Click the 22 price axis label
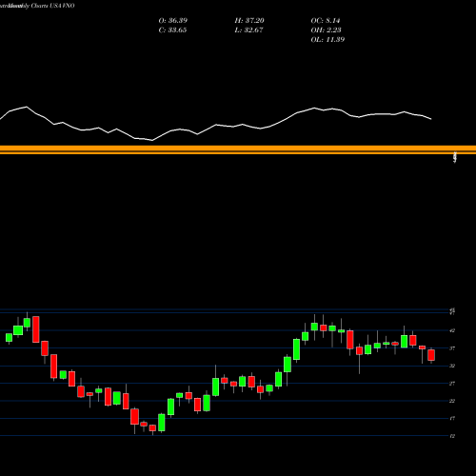The image size is (476, 476). coord(452,401)
